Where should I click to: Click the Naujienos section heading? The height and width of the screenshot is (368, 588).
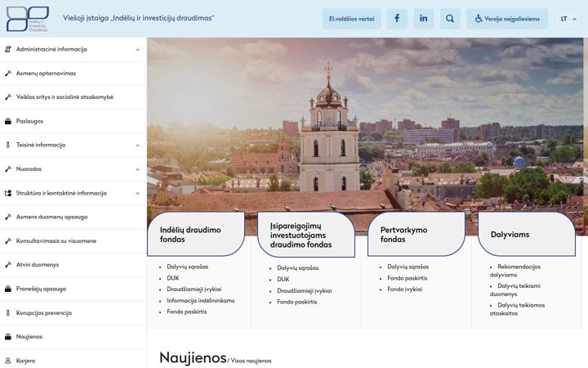[x=193, y=358]
